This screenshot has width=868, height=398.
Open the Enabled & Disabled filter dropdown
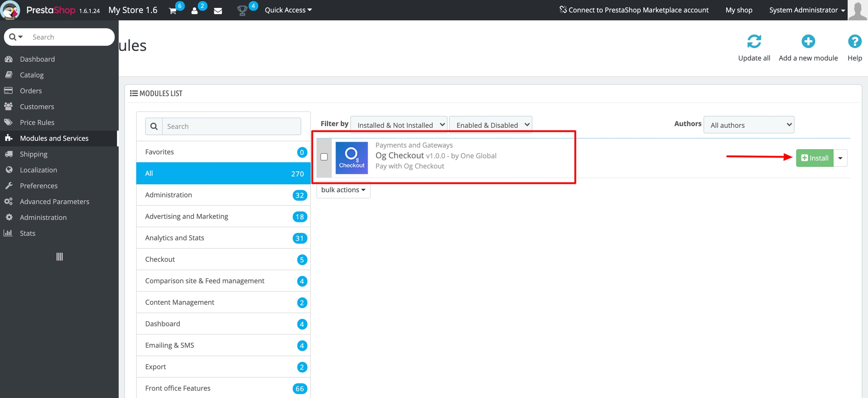click(491, 125)
